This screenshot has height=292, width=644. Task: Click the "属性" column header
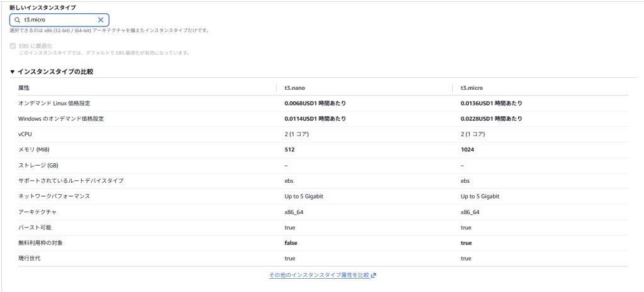(x=24, y=88)
